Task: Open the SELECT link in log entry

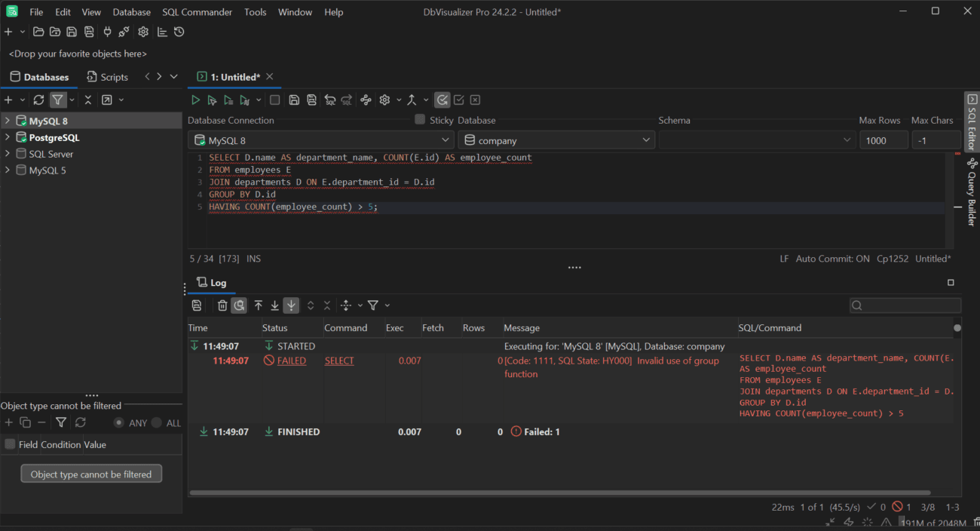Action: (338, 360)
